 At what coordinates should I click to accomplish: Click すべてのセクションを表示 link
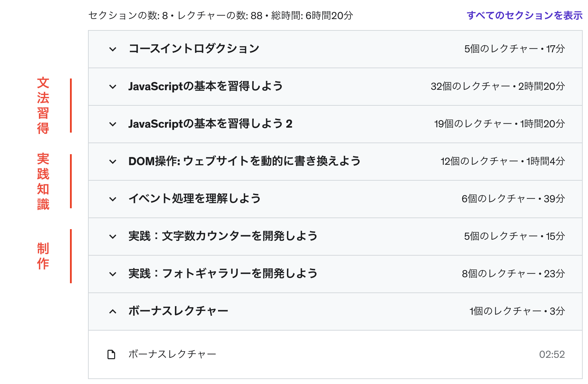point(524,16)
